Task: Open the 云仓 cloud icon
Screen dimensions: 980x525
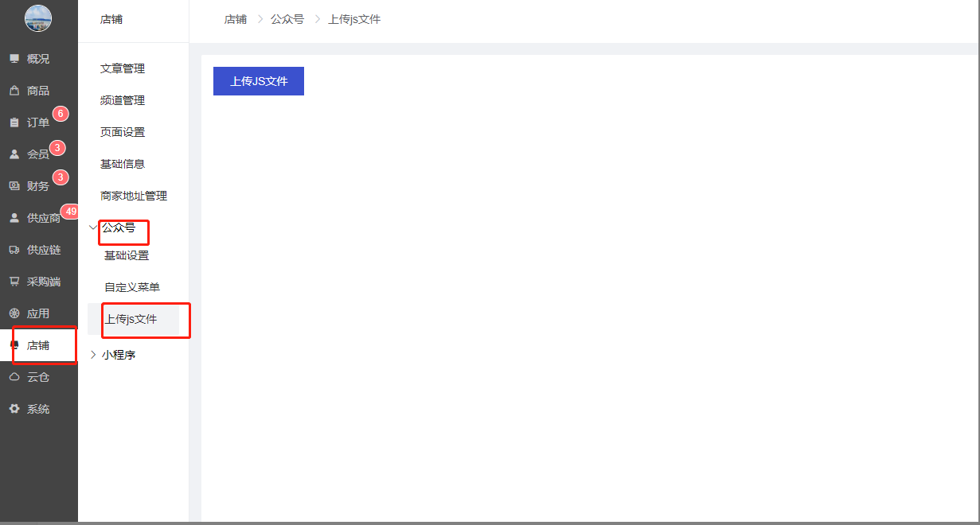Action: pos(14,377)
